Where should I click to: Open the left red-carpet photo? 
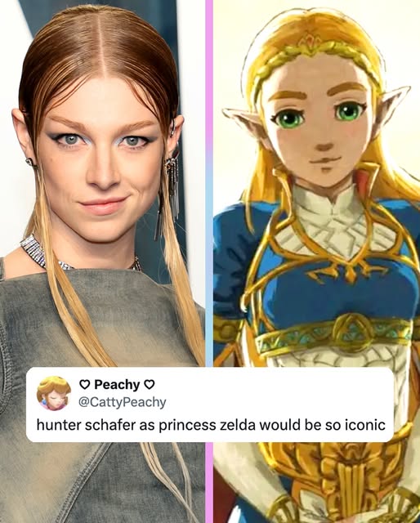(102, 183)
